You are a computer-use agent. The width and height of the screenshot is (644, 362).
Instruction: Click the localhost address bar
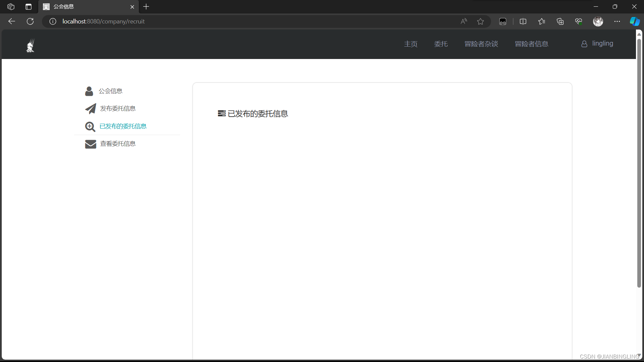235,21
